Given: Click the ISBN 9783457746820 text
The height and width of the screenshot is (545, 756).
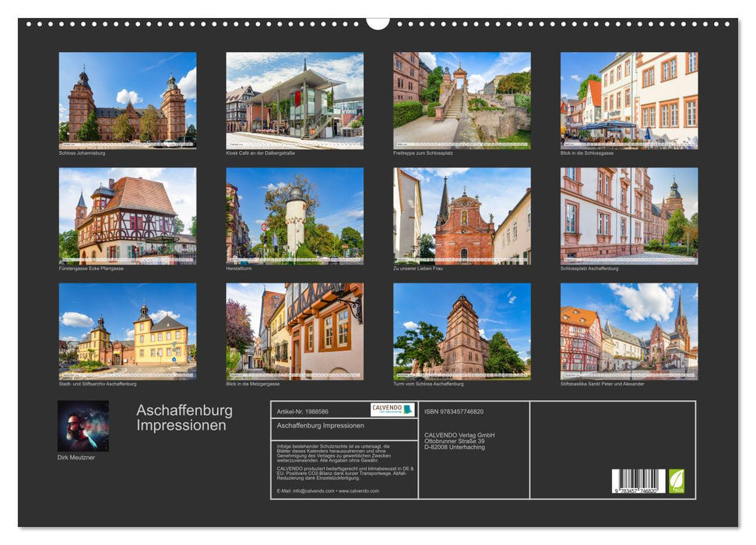Looking at the screenshot, I should click(454, 412).
